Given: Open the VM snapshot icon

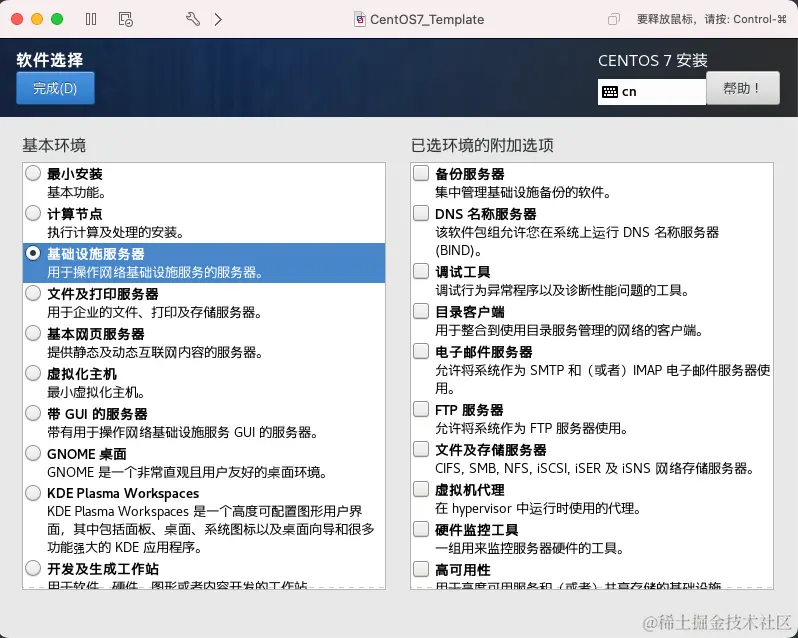Looking at the screenshot, I should [125, 19].
